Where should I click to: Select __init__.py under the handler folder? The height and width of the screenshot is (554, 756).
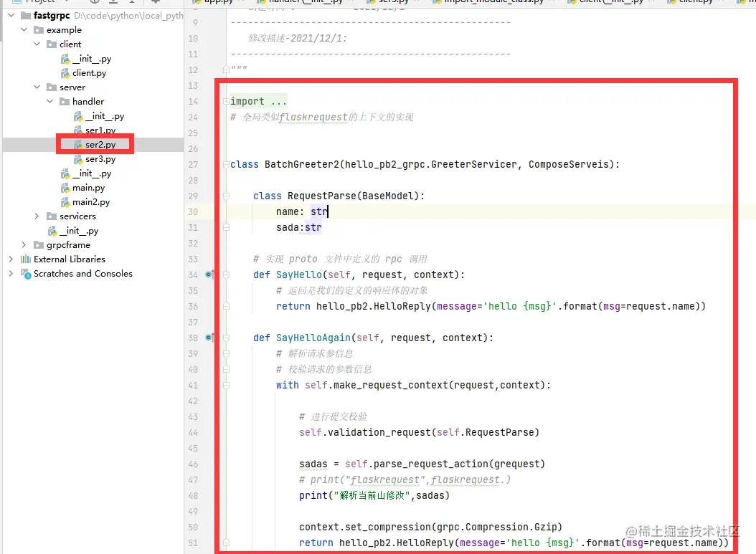coord(105,116)
